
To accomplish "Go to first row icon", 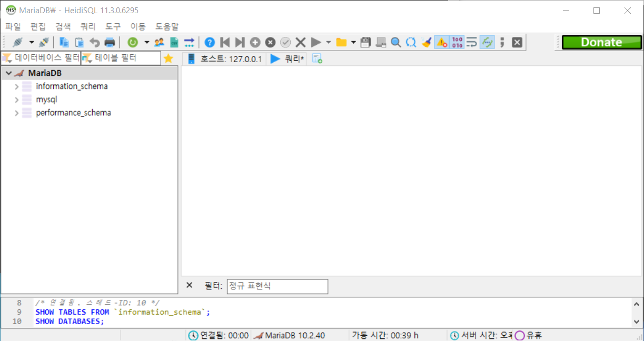I will (225, 42).
